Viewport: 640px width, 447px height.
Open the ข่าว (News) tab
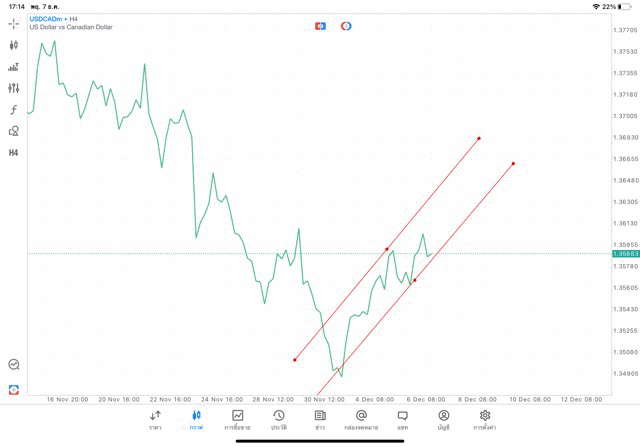click(320, 420)
